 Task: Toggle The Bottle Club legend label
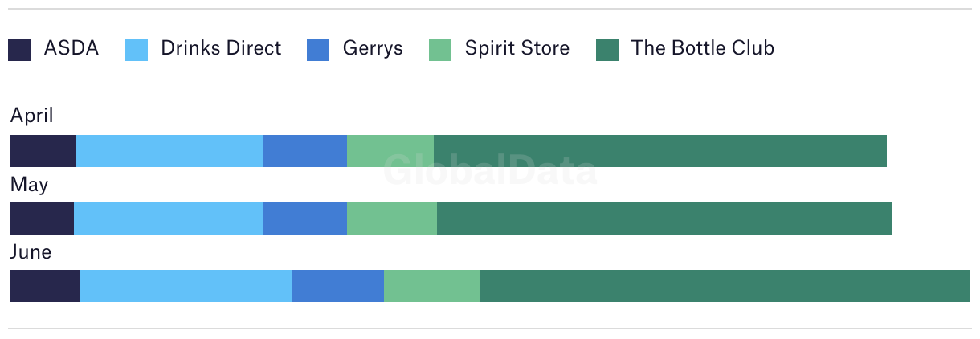(703, 48)
